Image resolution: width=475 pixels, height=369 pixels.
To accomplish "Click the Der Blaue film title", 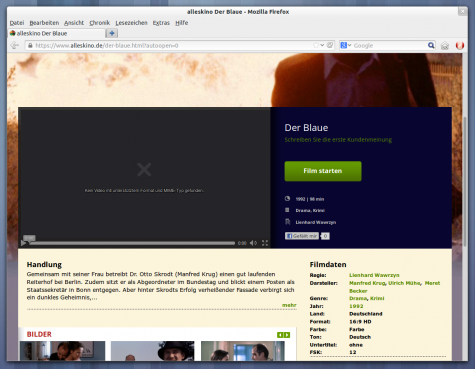I will 306,128.
